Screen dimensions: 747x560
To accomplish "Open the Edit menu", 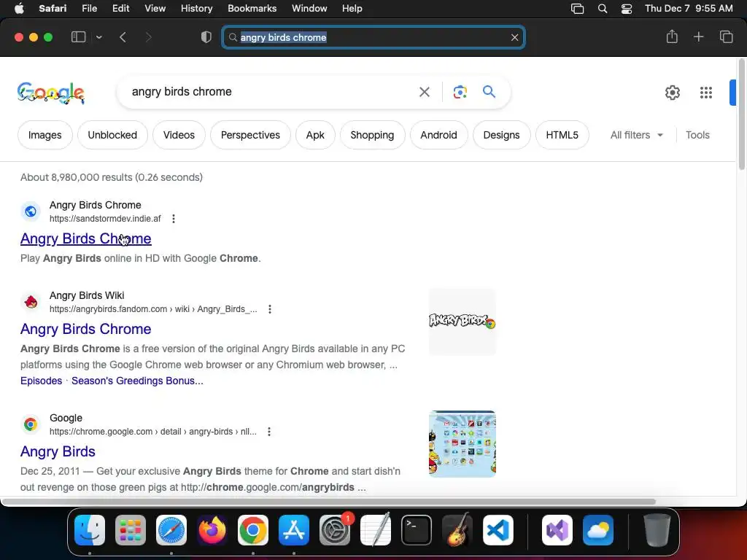I will (120, 9).
